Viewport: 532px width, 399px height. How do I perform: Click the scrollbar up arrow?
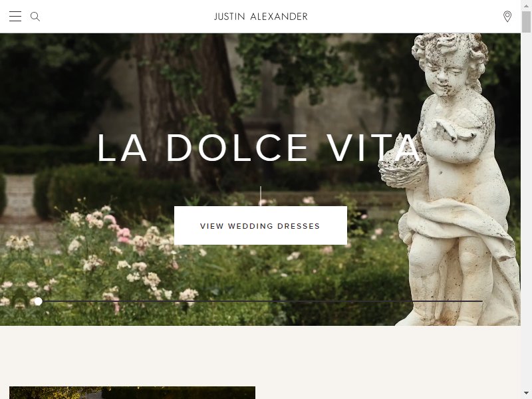(x=526, y=5)
